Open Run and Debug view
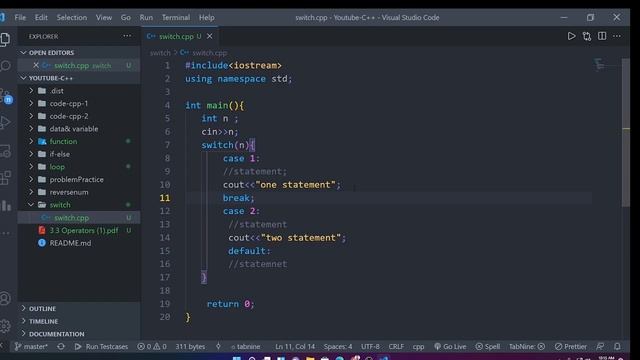This screenshot has width=640, height=360. tap(5, 122)
